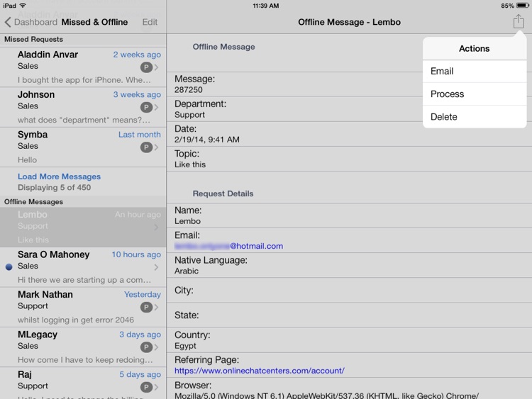Select Mark Nathan offline message
The height and width of the screenshot is (399, 532).
pos(83,308)
